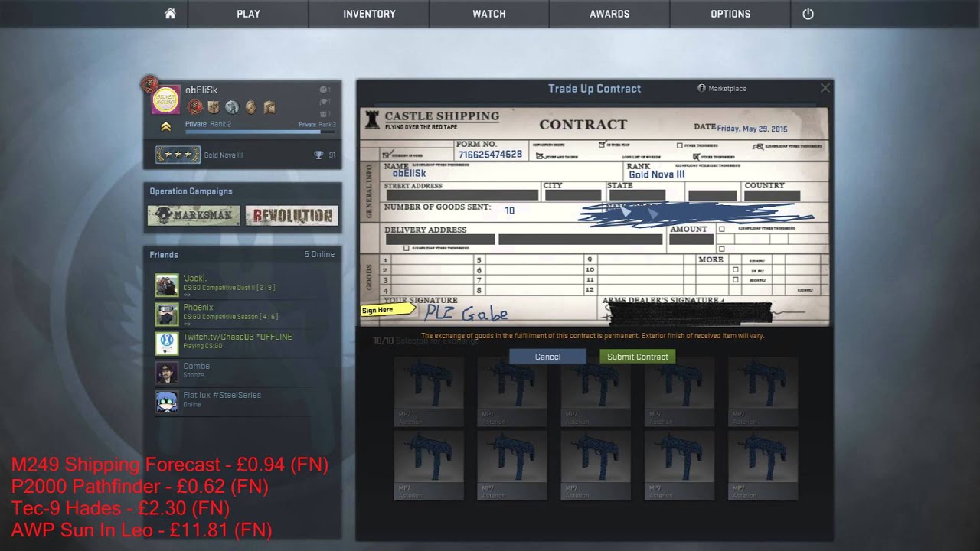
Task: Click the Private Rank XP progress bar
Action: (x=260, y=132)
